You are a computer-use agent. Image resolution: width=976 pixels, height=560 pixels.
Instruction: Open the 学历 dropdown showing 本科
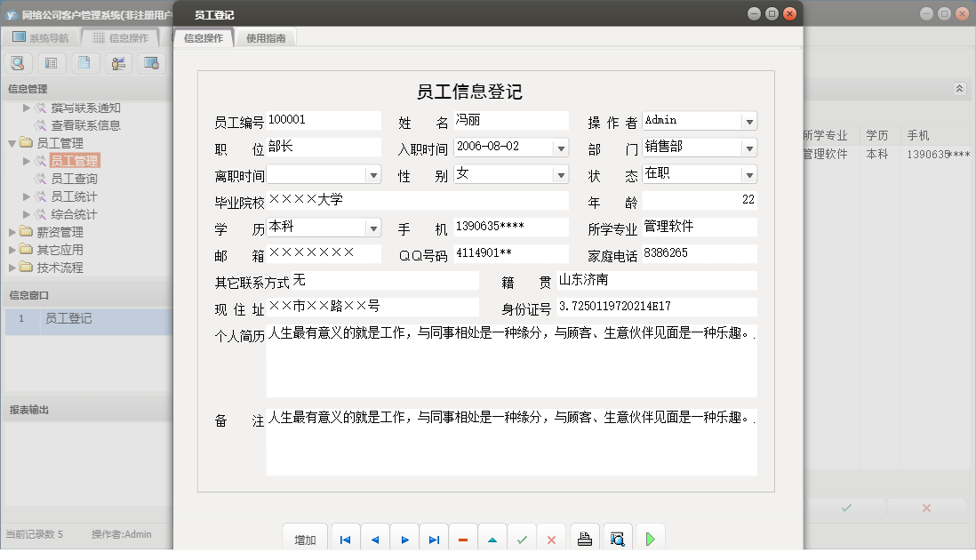click(372, 228)
